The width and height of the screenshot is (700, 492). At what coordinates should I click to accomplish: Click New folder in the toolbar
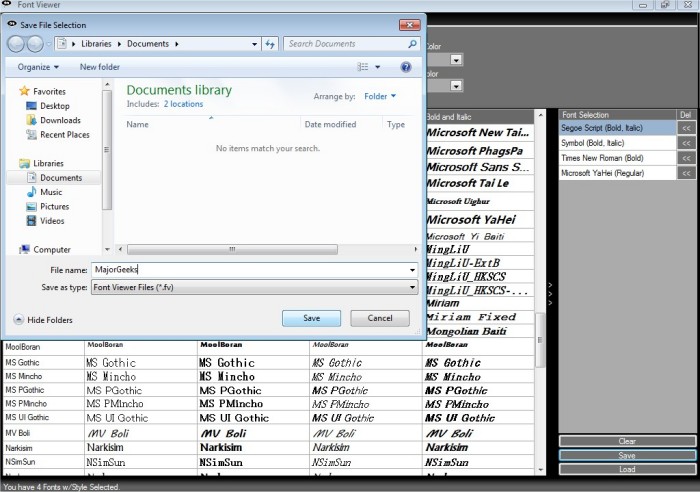coord(100,67)
